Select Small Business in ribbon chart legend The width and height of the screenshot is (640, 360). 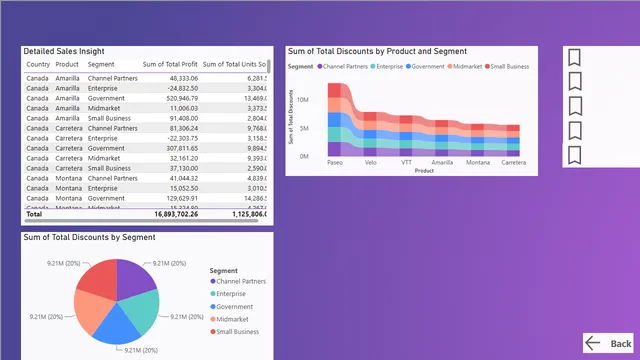click(507, 67)
